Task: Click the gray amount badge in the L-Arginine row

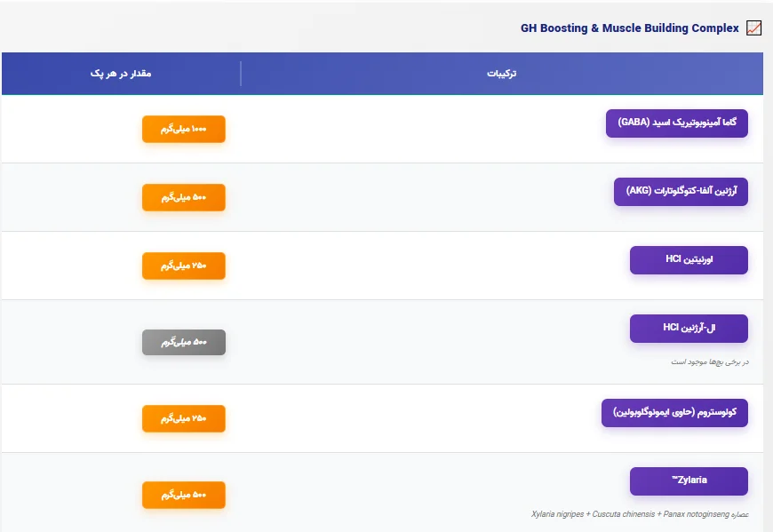Action: [x=184, y=342]
